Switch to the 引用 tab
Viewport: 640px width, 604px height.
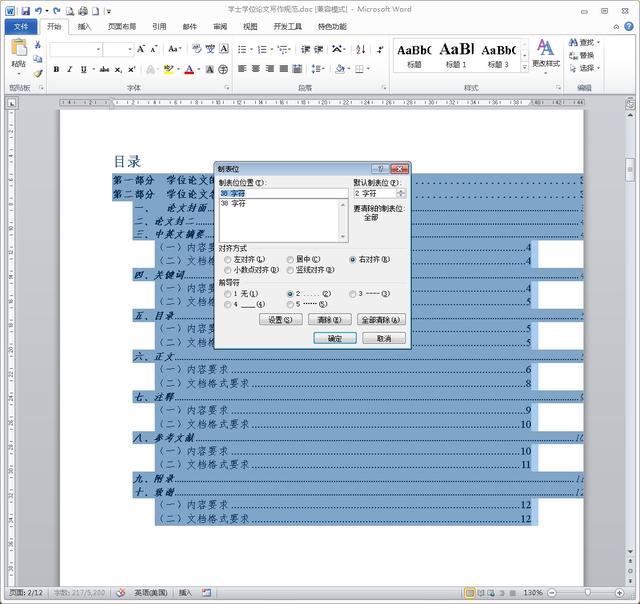(x=159, y=27)
